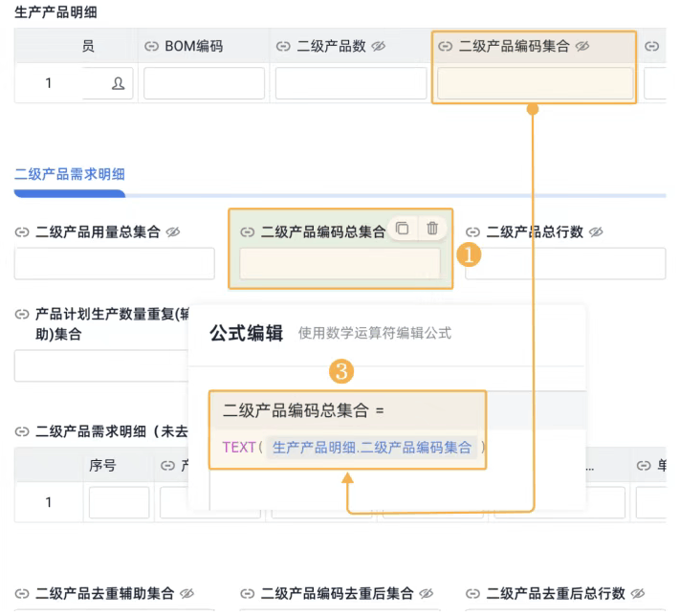
Task: Click link icon beside 二级产品总行数 label
Action: click(473, 232)
